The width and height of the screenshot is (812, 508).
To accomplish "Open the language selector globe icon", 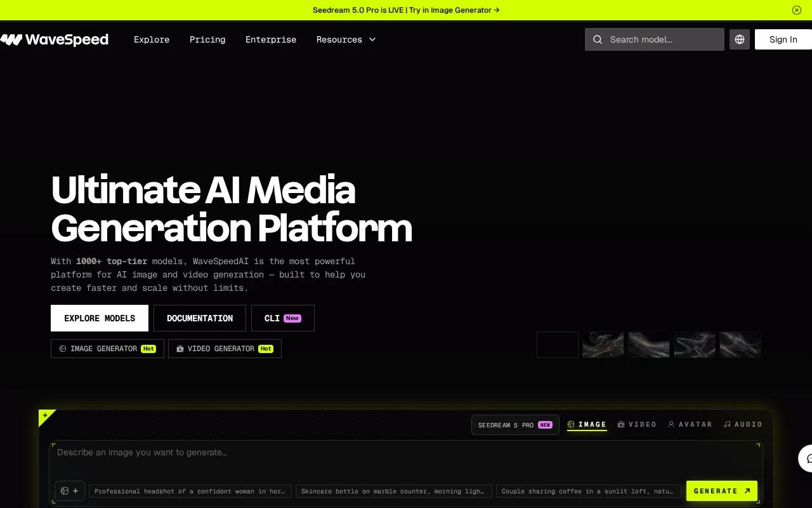I will click(x=740, y=39).
